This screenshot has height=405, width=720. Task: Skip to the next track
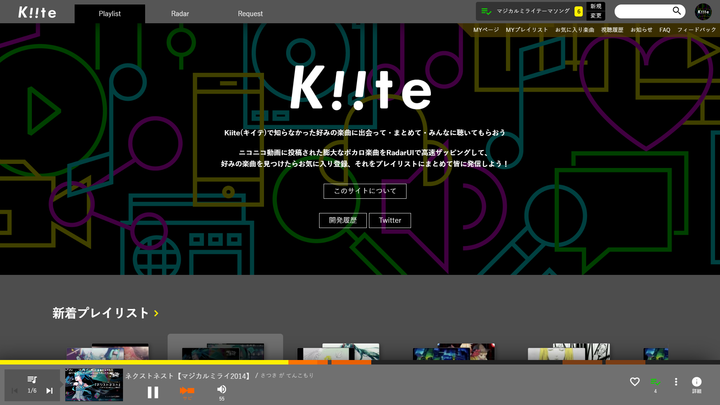click(x=49, y=391)
